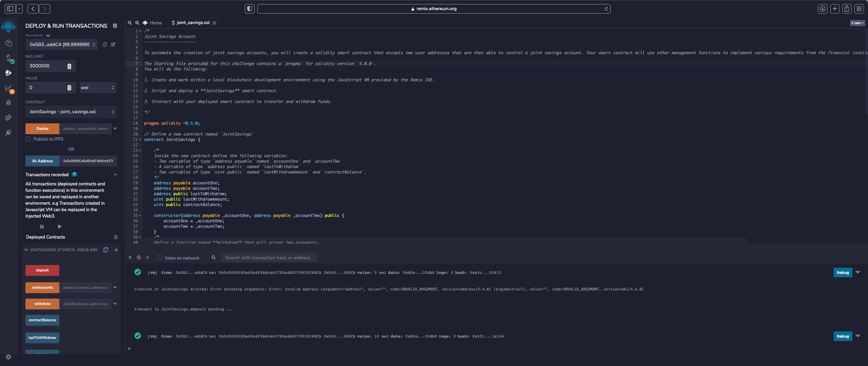Expand the withdraw function parameters
The width and height of the screenshot is (868, 366).
[x=115, y=304]
